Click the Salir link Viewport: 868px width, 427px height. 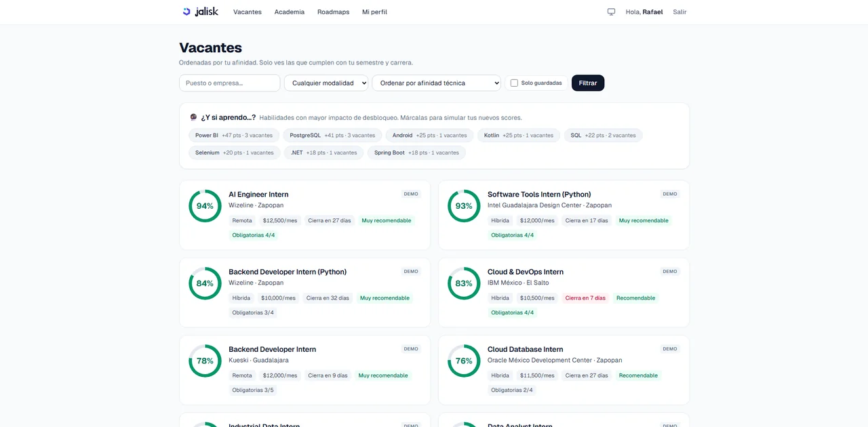tap(679, 12)
